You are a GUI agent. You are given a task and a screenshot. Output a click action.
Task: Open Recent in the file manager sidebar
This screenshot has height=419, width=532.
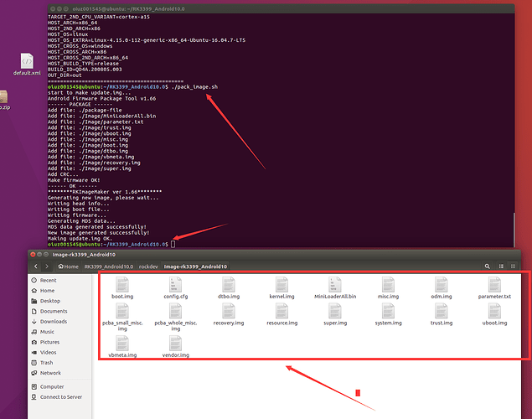coord(49,280)
